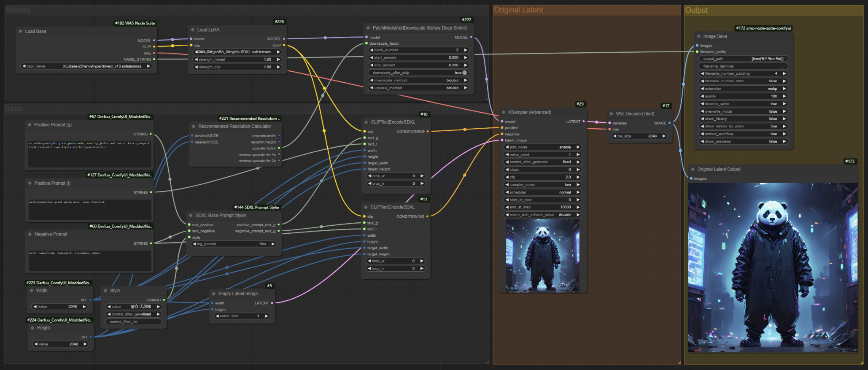This screenshot has width=868, height=370.
Task: Decrease the cfg value with left arrow
Action: [x=507, y=177]
